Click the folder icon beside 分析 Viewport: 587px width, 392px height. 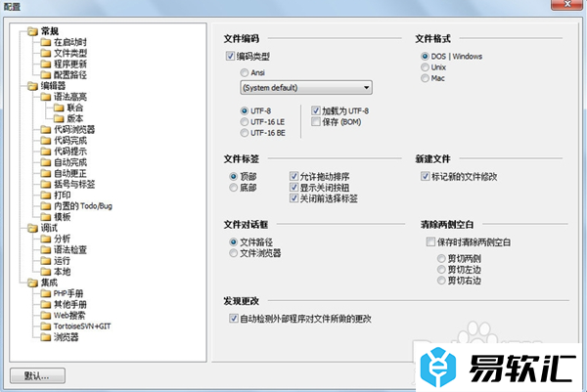pos(46,239)
